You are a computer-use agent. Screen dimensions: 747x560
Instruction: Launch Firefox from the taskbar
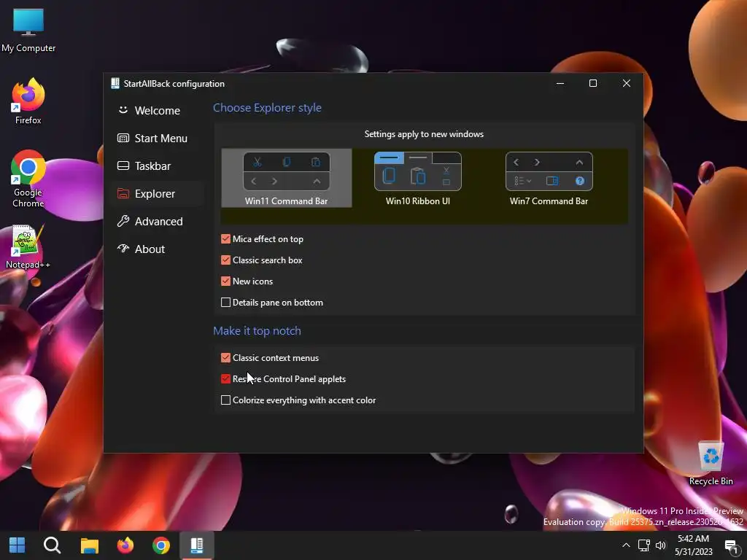click(125, 545)
